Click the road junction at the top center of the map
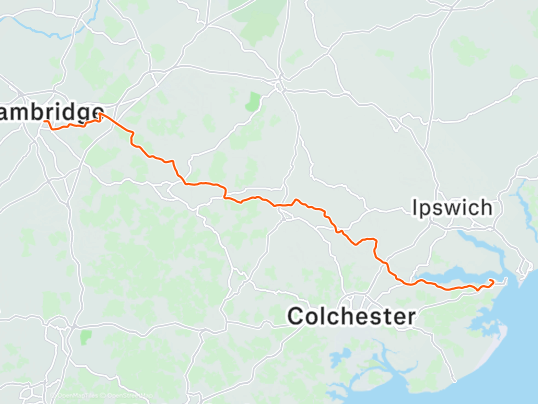Screen dimensions: 538x404 tap(280, 83)
